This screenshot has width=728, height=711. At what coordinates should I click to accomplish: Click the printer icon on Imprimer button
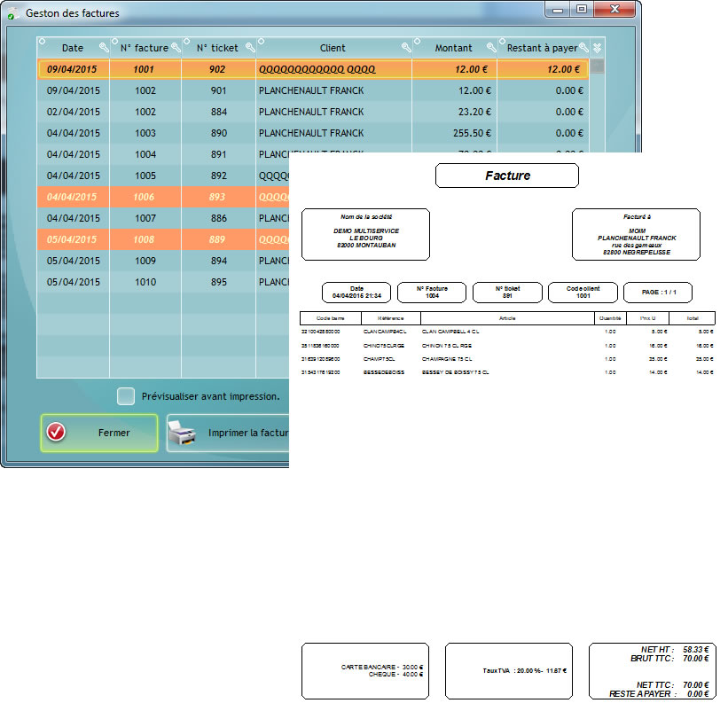[183, 434]
